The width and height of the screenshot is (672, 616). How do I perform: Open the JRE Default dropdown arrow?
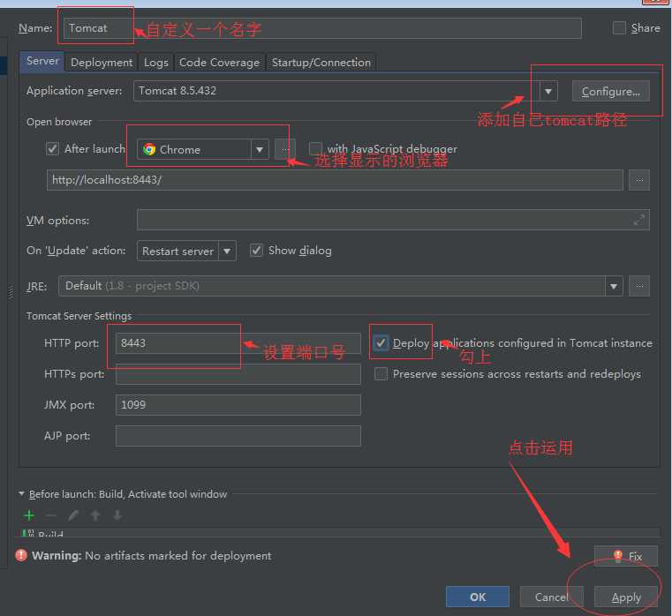(614, 286)
